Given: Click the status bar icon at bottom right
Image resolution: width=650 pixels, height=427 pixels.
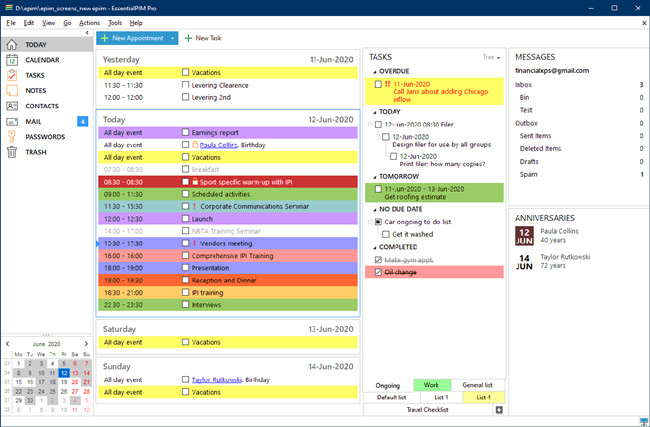Looking at the screenshot, I should click(644, 422).
